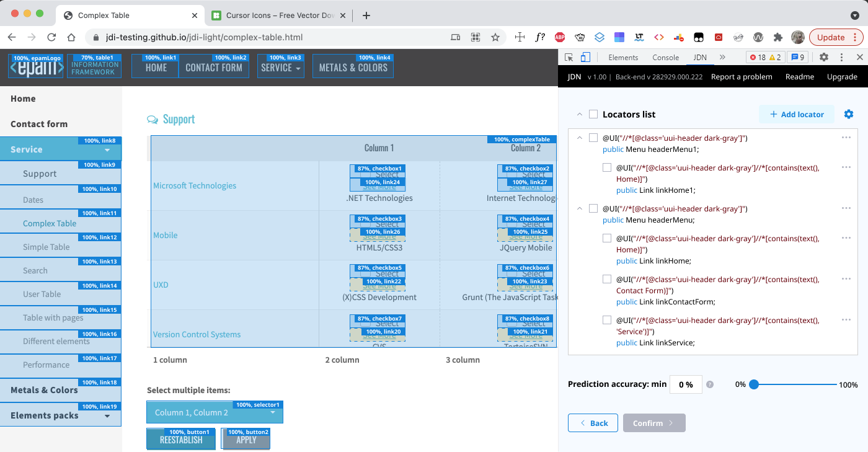Open JDN settings gear beside Add locator
Image resolution: width=868 pixels, height=452 pixels.
tap(849, 114)
